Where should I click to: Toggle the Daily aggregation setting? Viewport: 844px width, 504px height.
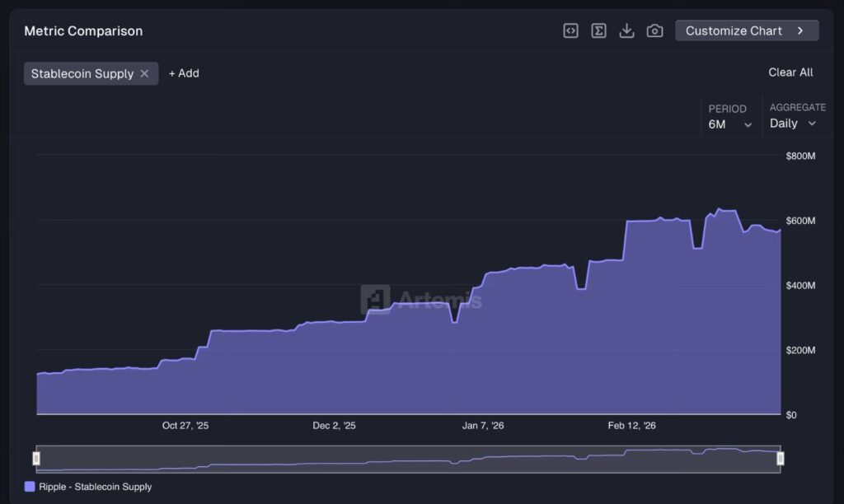point(791,123)
